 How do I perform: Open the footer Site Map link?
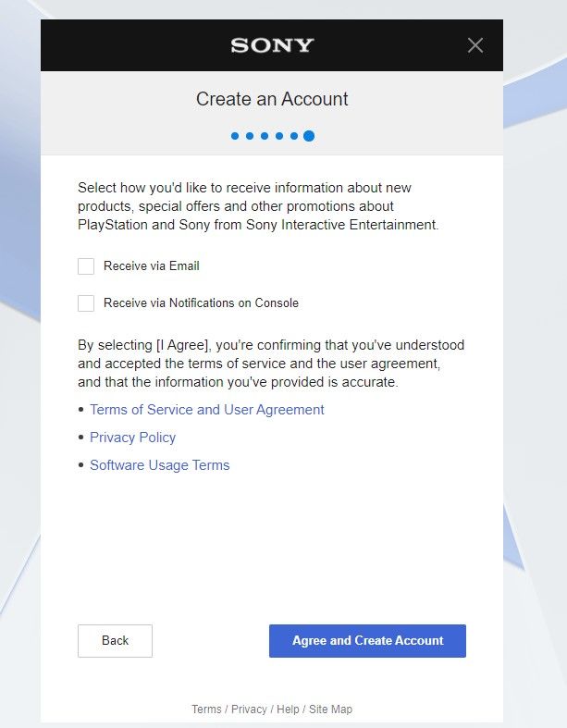tap(330, 709)
